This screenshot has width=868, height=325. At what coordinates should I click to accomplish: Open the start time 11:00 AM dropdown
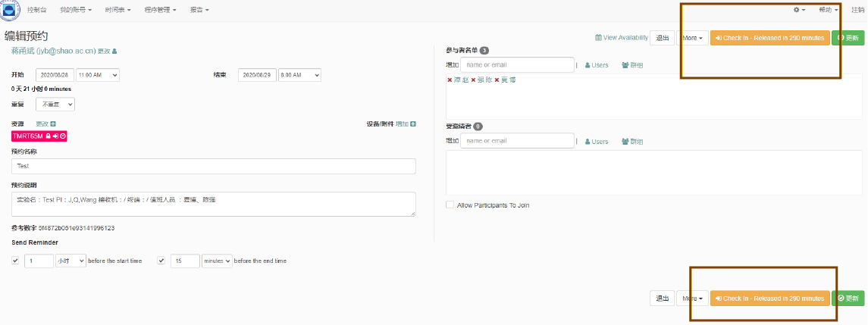point(98,75)
